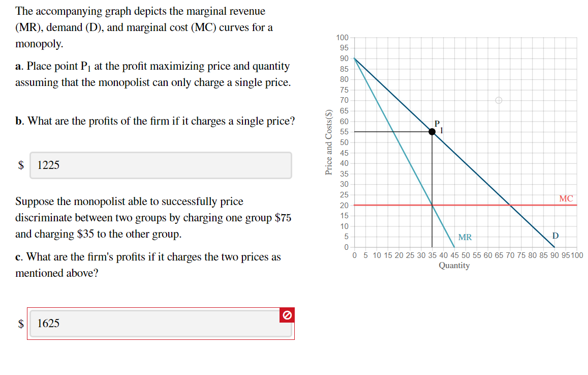Click the unplaced point placeholder circle
588x375 pixels.
[x=499, y=100]
